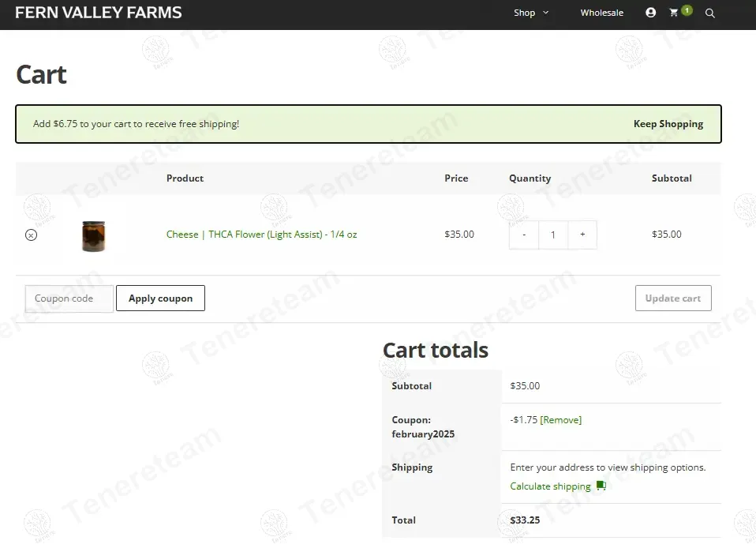View the product jar thumbnail

(94, 236)
